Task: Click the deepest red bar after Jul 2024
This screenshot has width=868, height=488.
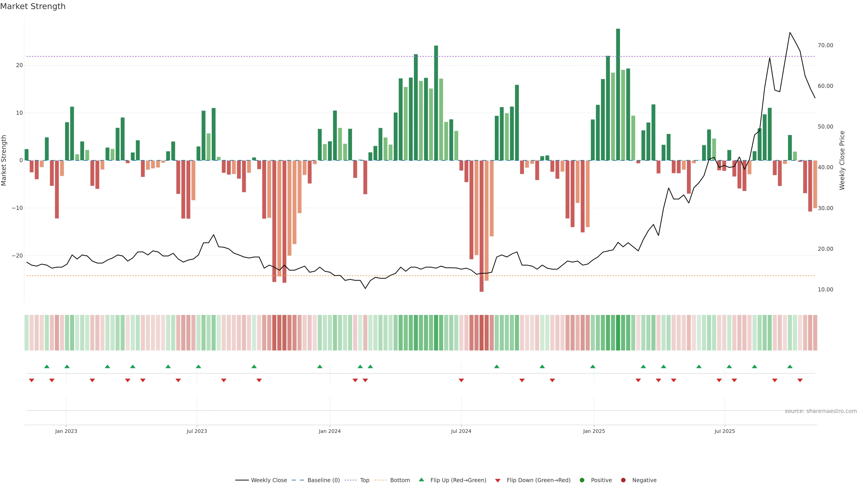Action: click(481, 226)
